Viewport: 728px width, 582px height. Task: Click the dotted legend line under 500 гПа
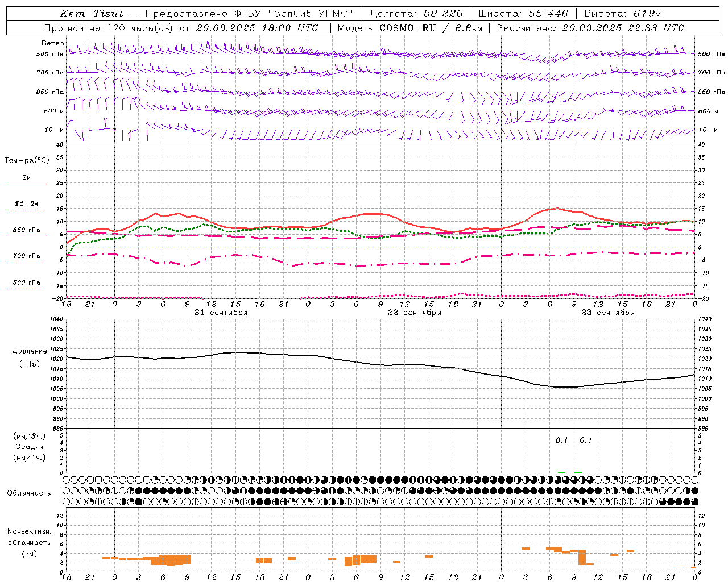pos(25,289)
